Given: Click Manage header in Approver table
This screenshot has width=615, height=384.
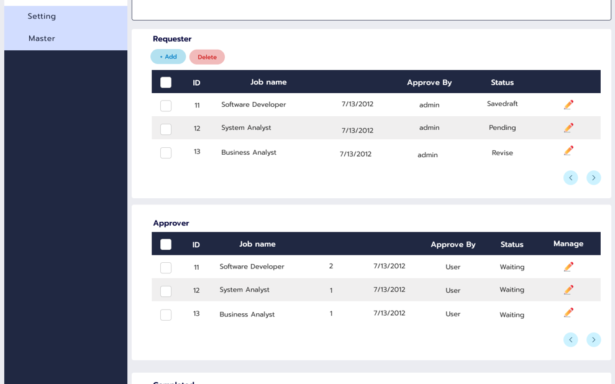Looking at the screenshot, I should click(x=568, y=244).
